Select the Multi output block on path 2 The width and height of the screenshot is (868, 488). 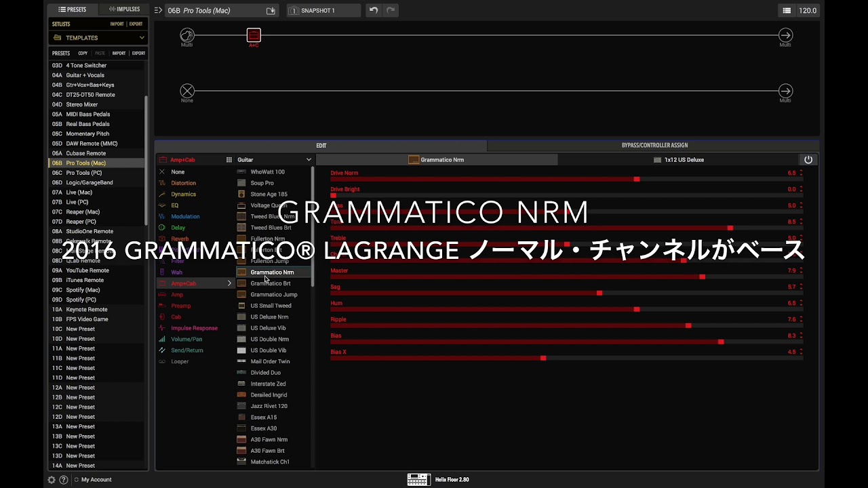point(785,91)
